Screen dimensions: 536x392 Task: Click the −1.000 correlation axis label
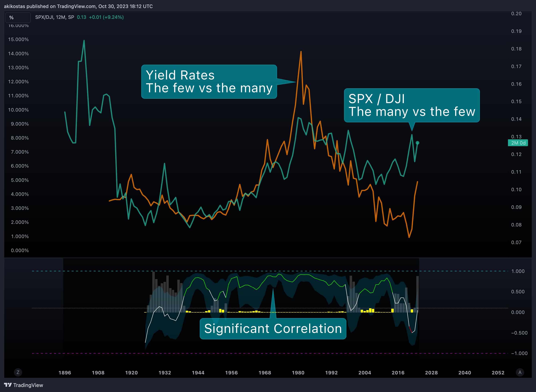[519, 353]
